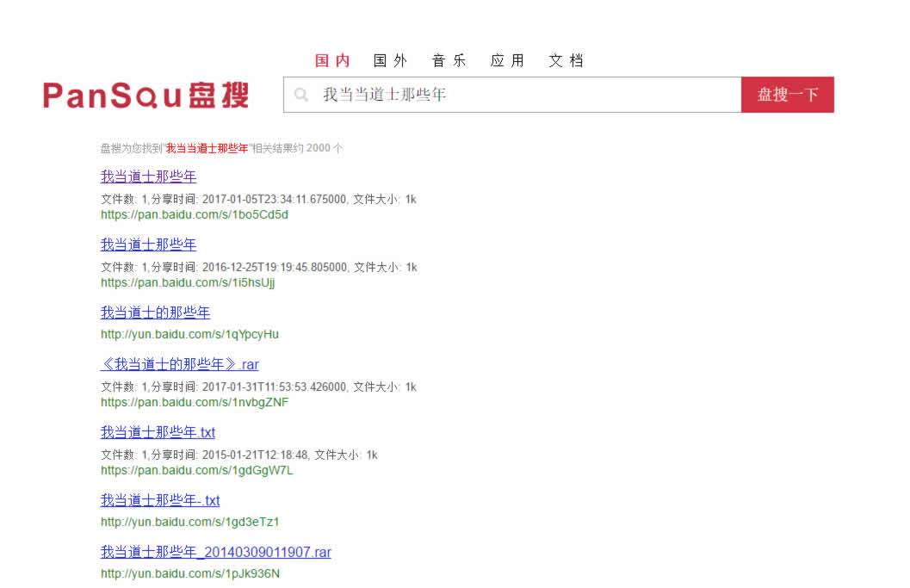
Task: Open the title link of the result shared 2017-01-05
Action: (148, 176)
